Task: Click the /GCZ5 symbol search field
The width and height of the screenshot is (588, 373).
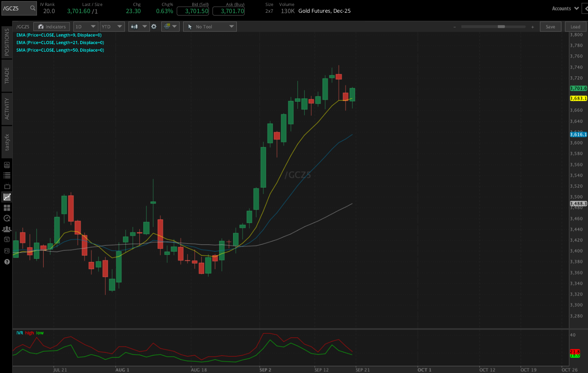Action: (x=19, y=8)
